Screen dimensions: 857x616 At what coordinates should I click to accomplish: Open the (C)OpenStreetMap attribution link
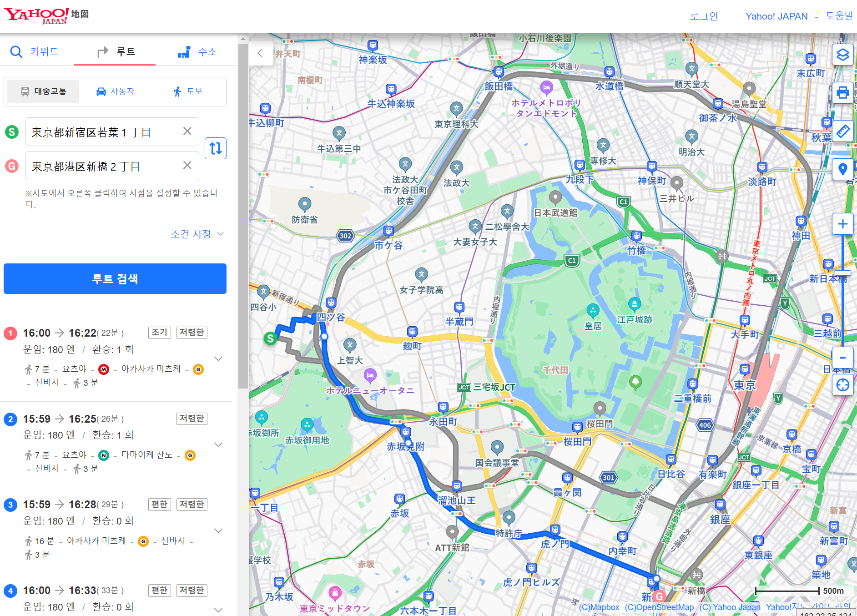(x=659, y=607)
